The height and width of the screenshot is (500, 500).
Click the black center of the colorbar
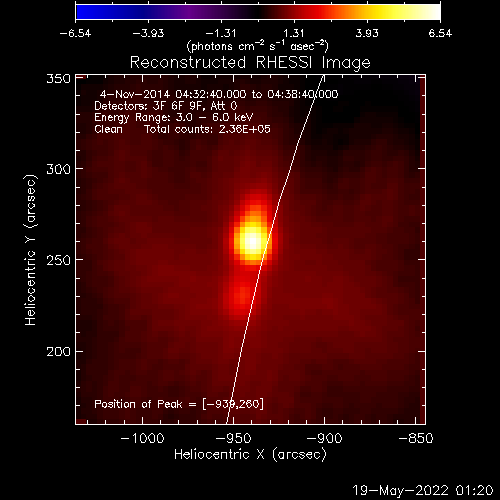click(258, 12)
